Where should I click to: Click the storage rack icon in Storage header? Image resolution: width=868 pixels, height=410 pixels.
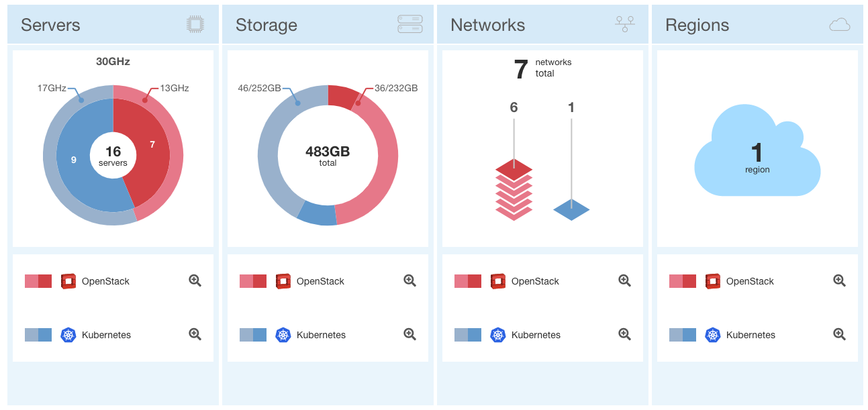[409, 25]
